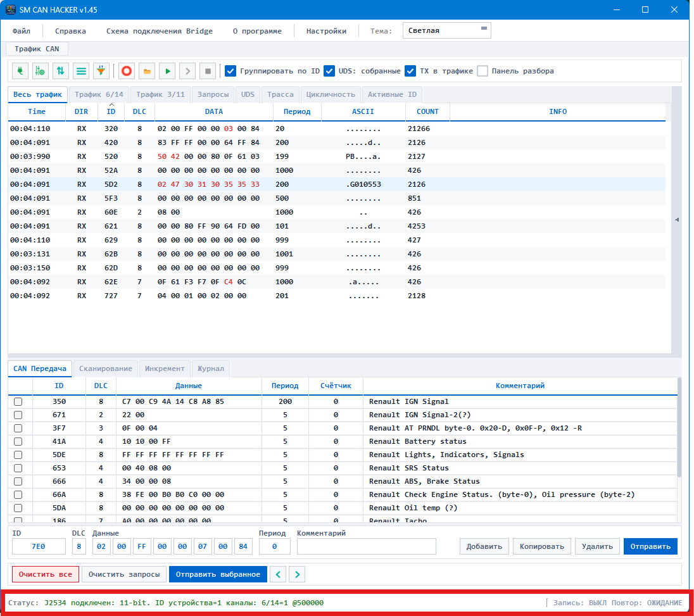Click the red Очистить все button
The image size is (694, 616).
[x=45, y=574]
